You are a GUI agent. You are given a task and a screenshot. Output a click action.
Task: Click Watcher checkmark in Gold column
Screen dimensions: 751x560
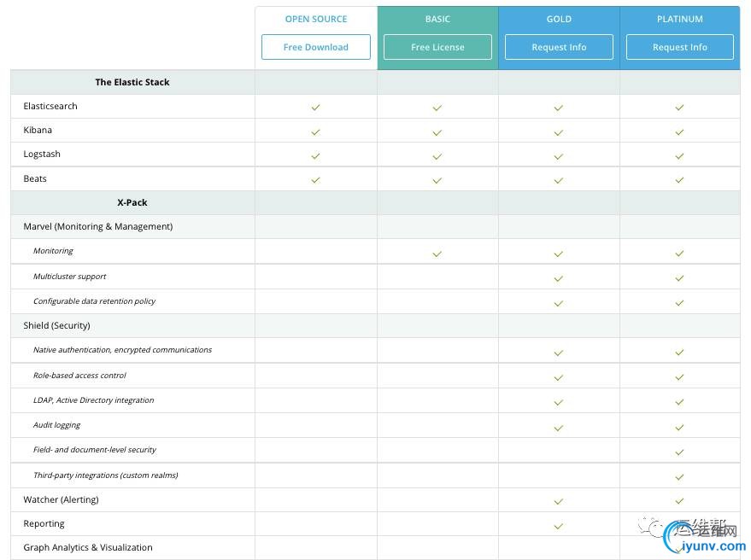[x=559, y=501]
